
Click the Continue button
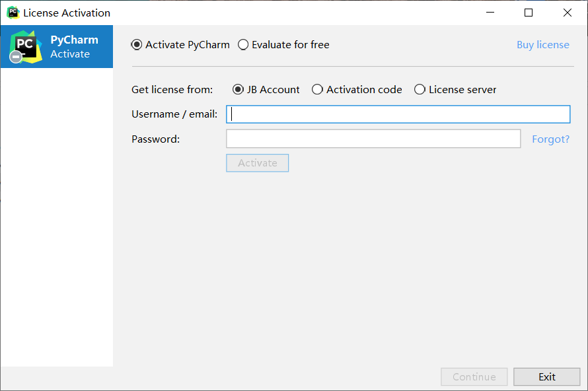click(x=474, y=377)
